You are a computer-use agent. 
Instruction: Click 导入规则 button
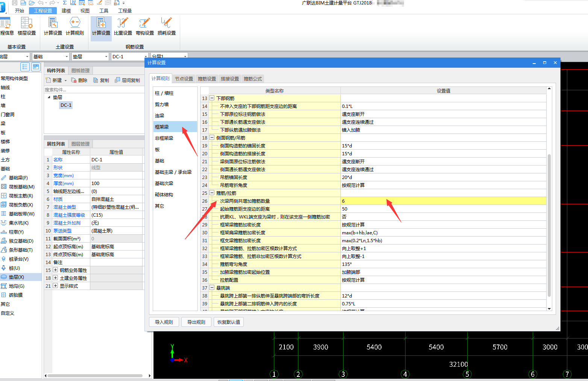pyautogui.click(x=164, y=322)
